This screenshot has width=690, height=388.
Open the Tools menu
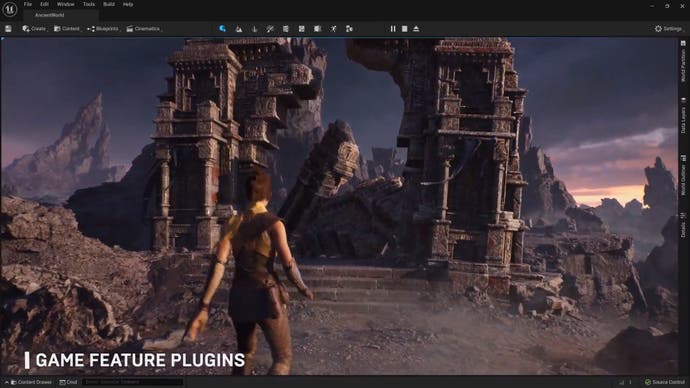(x=89, y=4)
